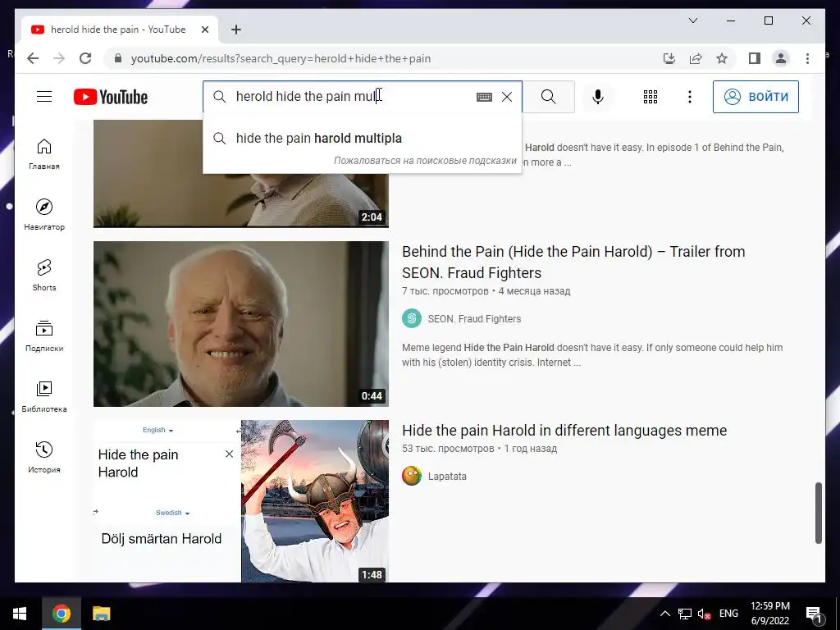Bookmark this page with the star icon
This screenshot has width=840, height=630.
click(722, 58)
